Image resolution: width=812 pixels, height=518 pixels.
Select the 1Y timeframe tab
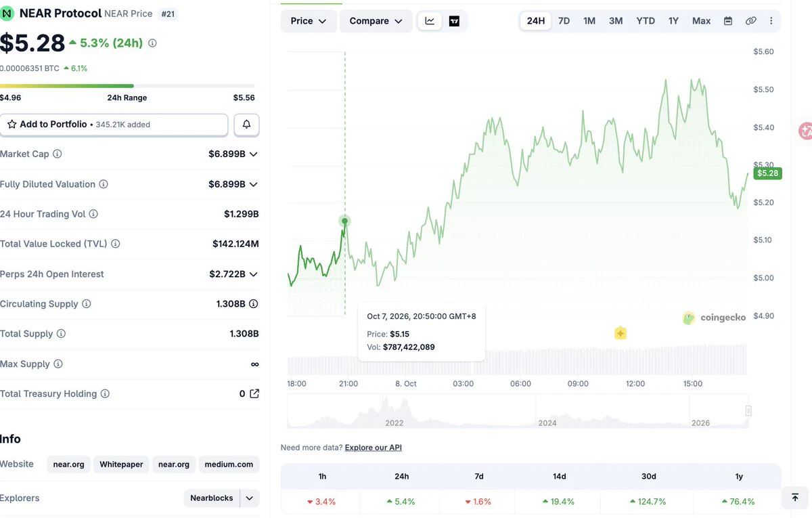coord(673,21)
